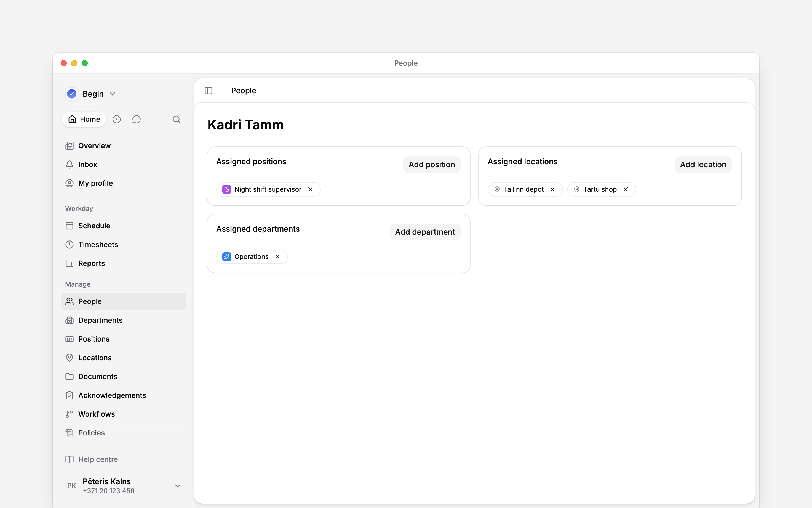Click the Add location button

click(x=703, y=165)
